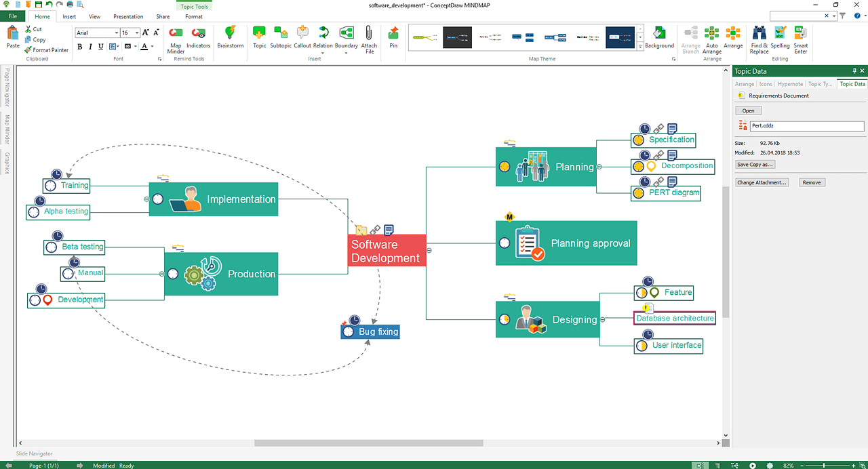Open the Attach File tool

[x=369, y=37]
